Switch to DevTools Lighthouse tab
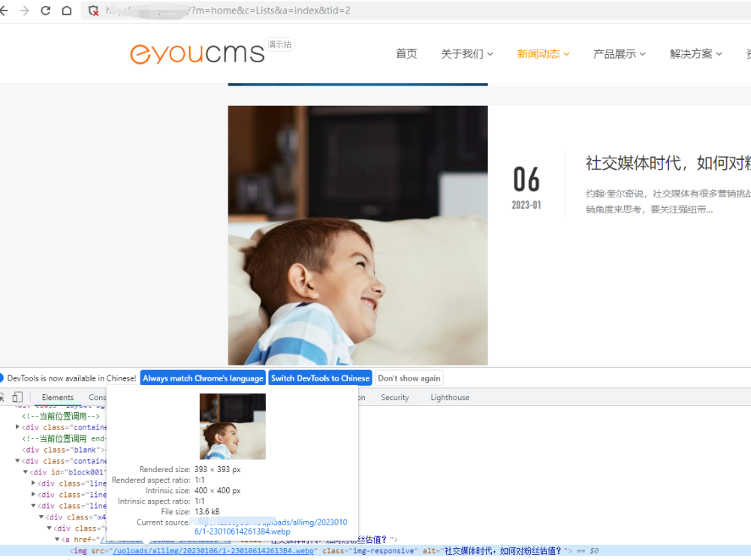 point(450,397)
